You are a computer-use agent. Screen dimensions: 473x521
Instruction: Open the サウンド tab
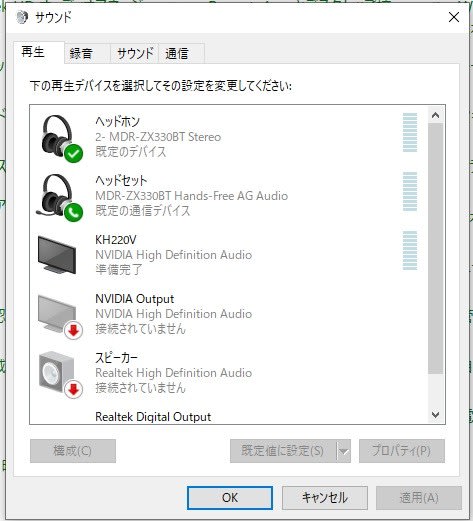(x=135, y=53)
